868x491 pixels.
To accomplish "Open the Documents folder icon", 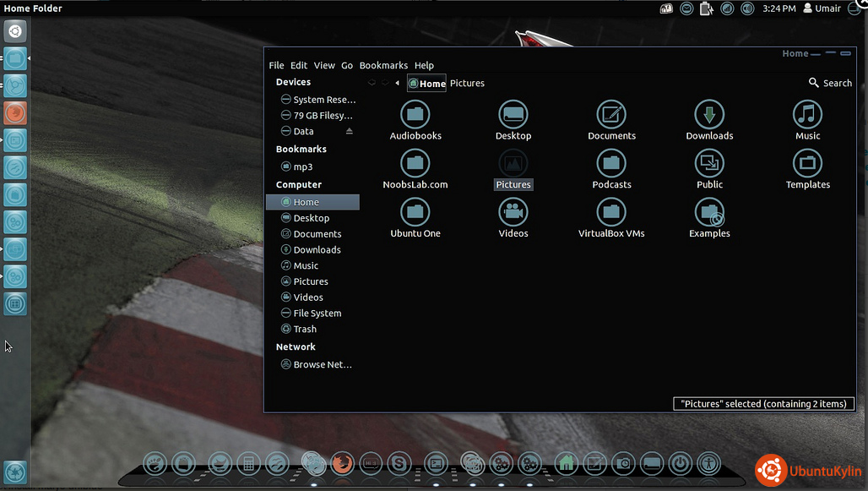I will coord(611,114).
